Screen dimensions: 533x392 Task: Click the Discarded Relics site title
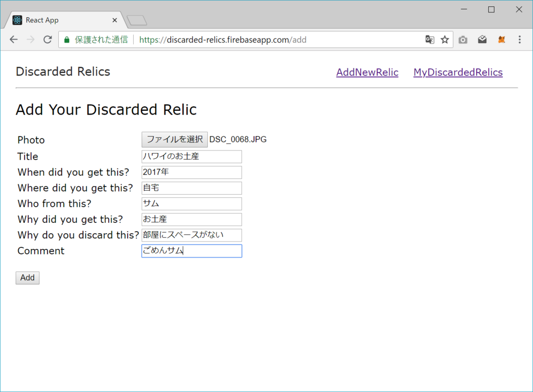(x=63, y=72)
